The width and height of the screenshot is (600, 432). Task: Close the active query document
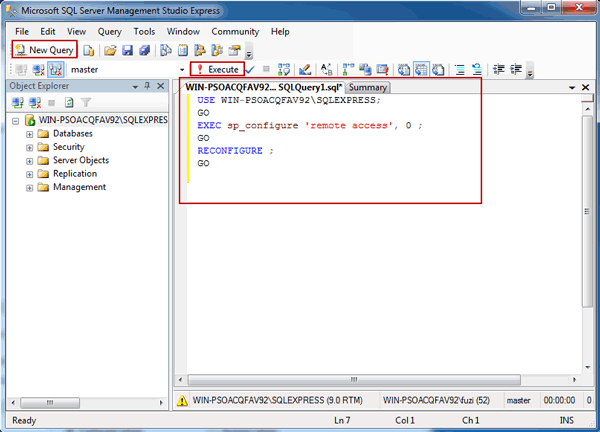585,88
